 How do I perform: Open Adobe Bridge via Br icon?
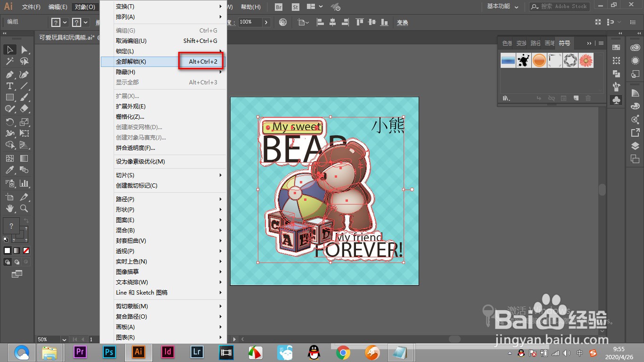click(x=279, y=7)
